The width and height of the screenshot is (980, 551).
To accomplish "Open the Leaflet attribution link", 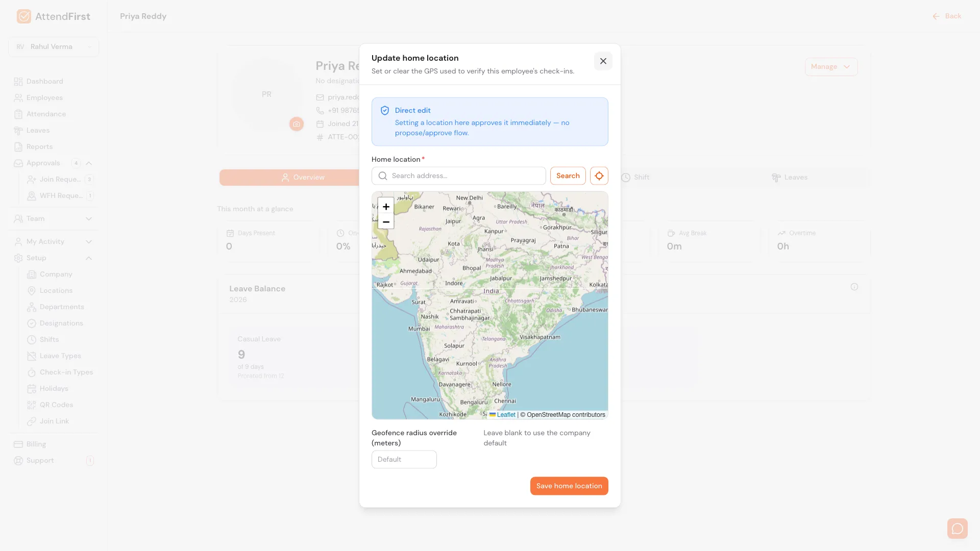I will (502, 415).
